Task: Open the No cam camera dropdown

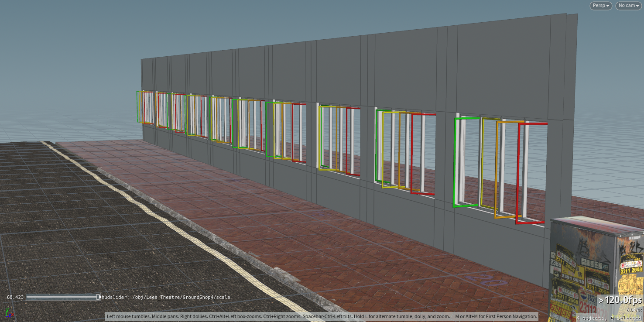Action: tap(628, 6)
